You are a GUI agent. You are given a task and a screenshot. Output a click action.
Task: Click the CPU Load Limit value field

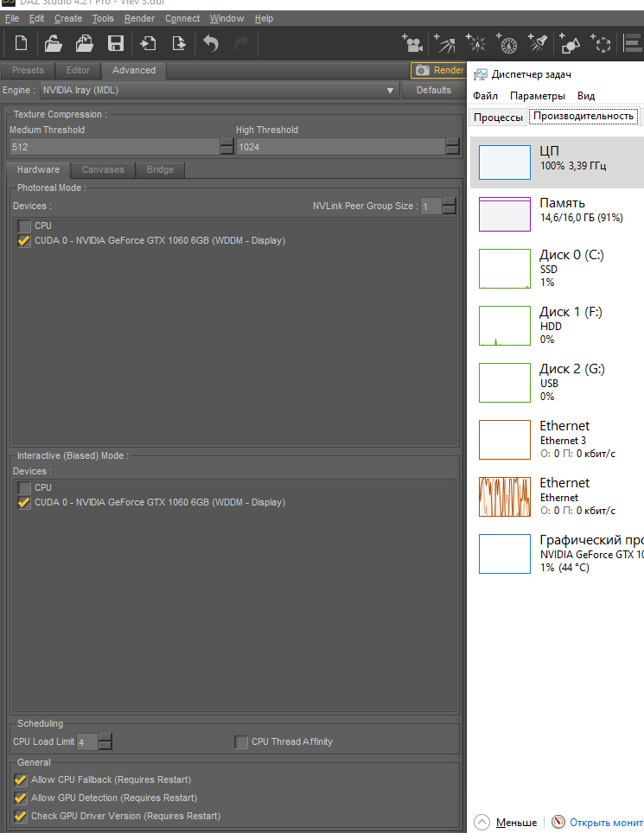[87, 741]
